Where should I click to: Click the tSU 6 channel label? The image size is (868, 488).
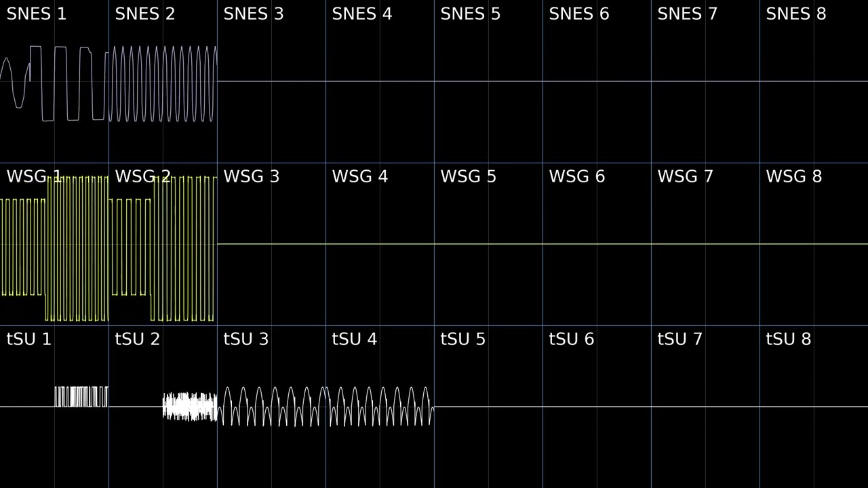(572, 340)
